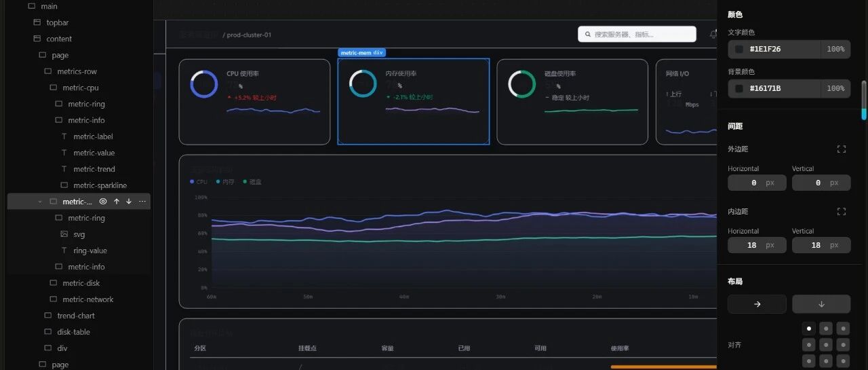This screenshot has height=370, width=868.
Task: Set layout direction to horizontal arrow
Action: point(757,304)
